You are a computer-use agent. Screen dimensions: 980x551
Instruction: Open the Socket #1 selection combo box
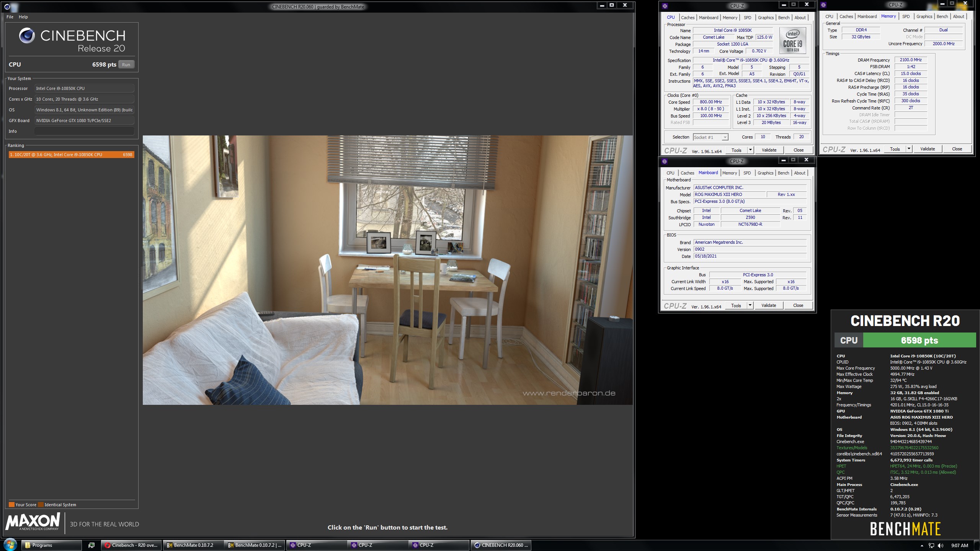[710, 137]
